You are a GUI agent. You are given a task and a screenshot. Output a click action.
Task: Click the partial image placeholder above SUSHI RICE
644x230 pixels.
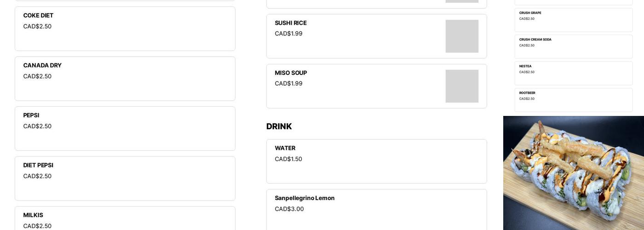pyautogui.click(x=462, y=1)
